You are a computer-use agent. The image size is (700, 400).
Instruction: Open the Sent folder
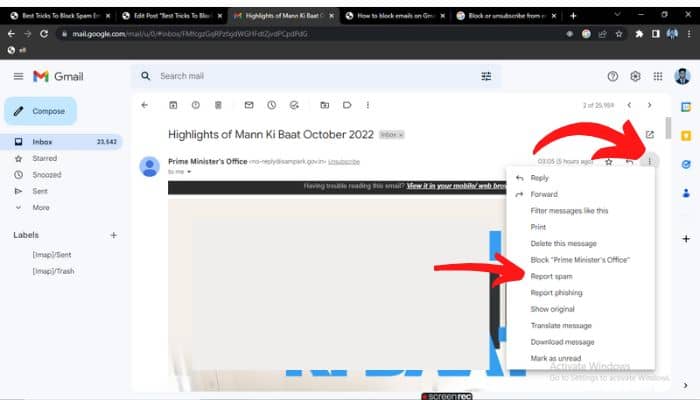[x=40, y=191]
